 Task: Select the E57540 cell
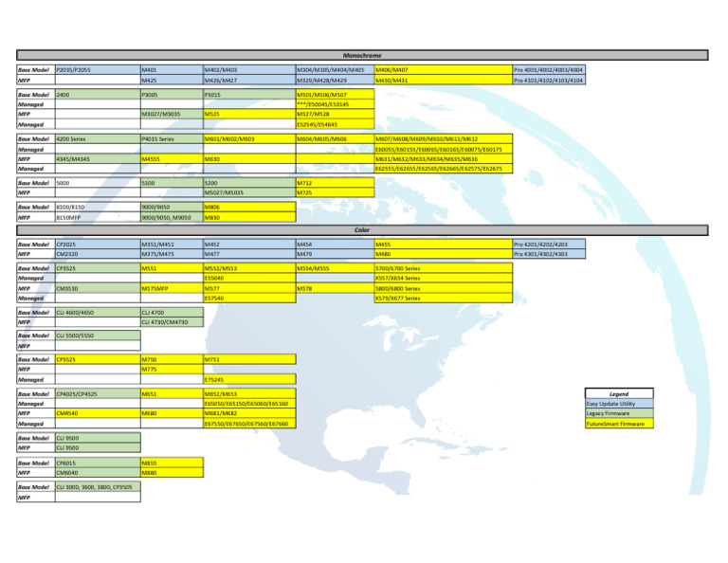point(250,299)
